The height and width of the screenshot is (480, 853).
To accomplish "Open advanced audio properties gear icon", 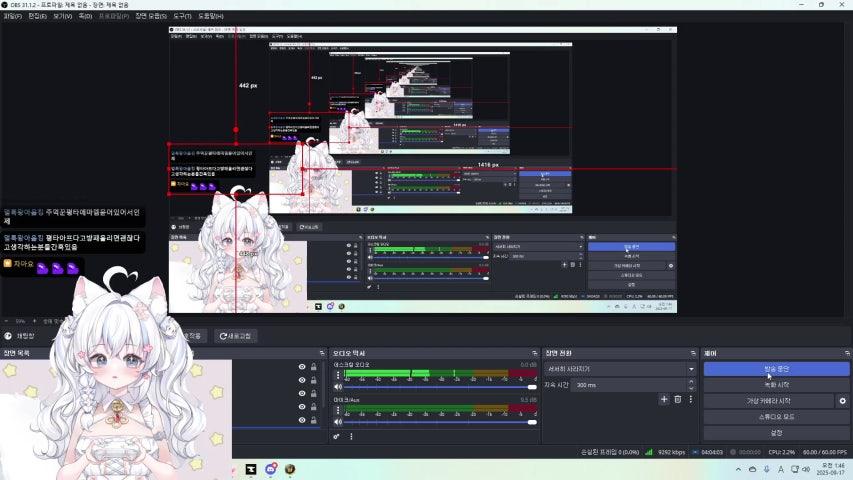I will pyautogui.click(x=337, y=436).
